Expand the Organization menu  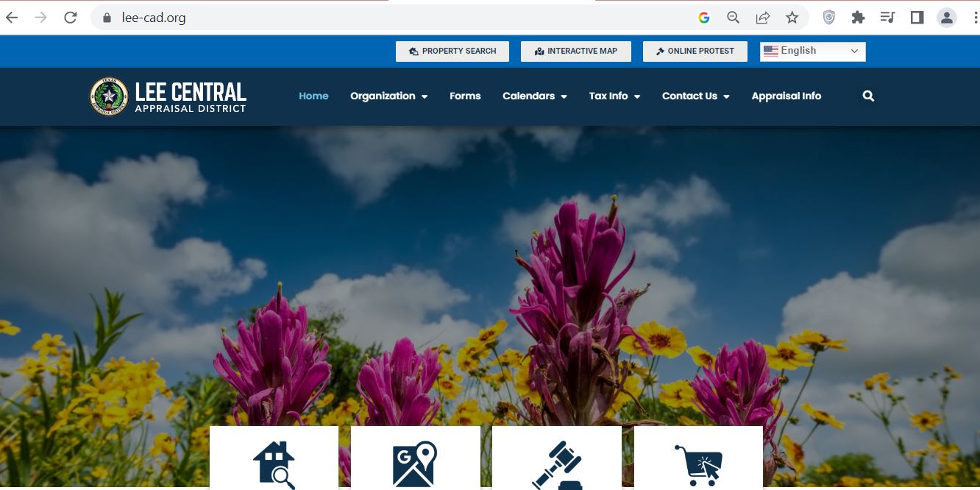[x=388, y=96]
